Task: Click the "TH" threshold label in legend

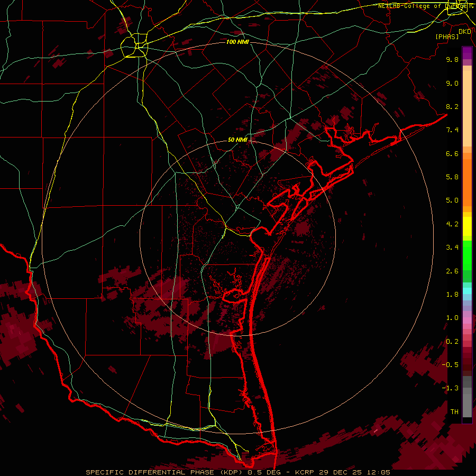Action: [454, 412]
